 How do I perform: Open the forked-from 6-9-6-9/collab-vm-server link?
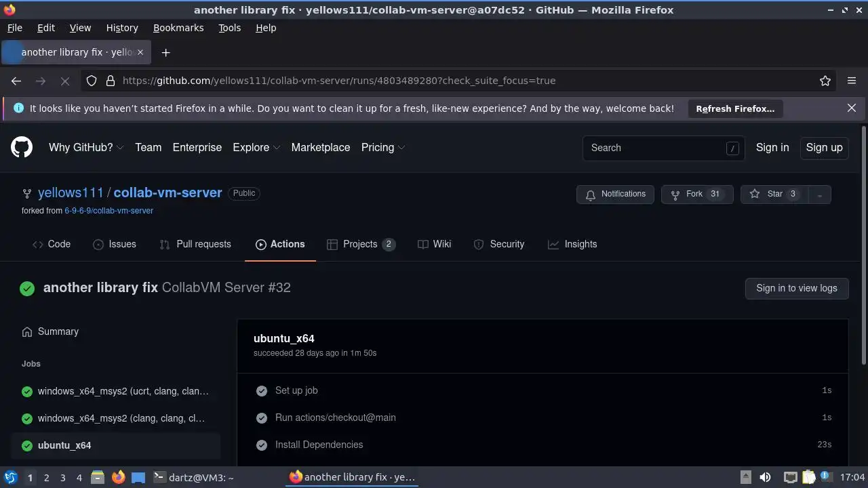click(108, 211)
